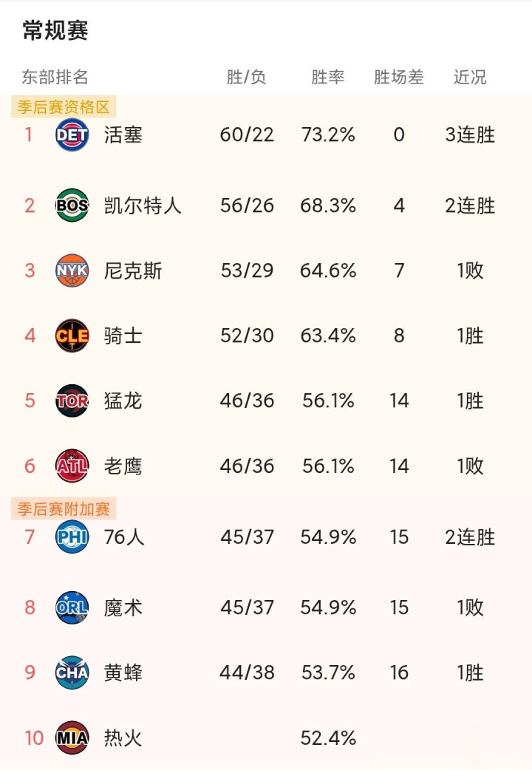Select the NYK Knicks team logo

72,270
